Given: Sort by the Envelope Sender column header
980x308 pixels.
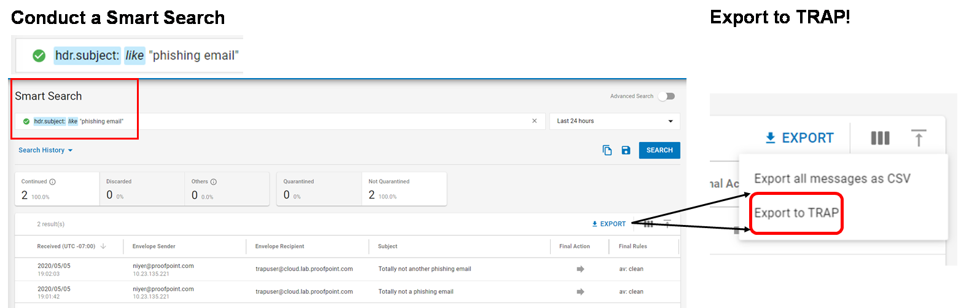Looking at the screenshot, I should (154, 247).
